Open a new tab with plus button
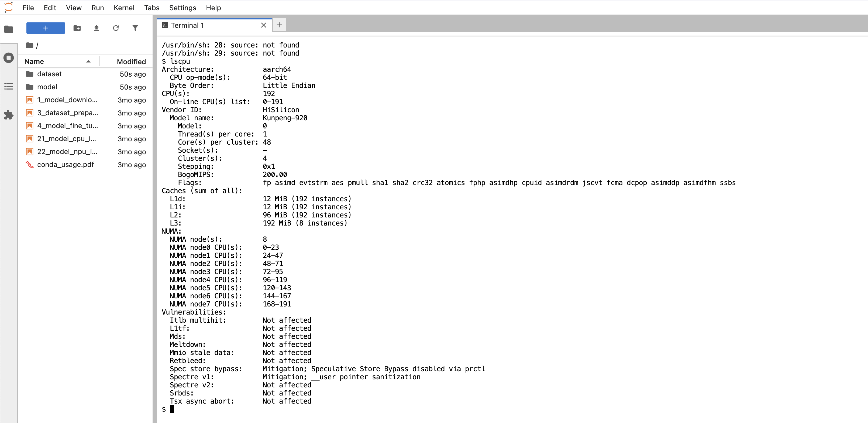868x423 pixels. click(x=279, y=25)
